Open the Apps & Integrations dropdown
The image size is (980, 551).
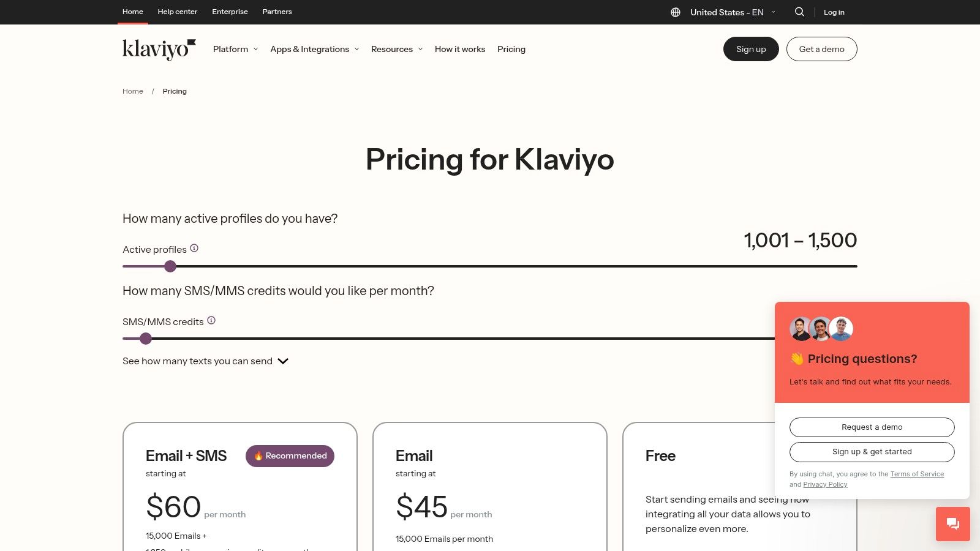314,49
